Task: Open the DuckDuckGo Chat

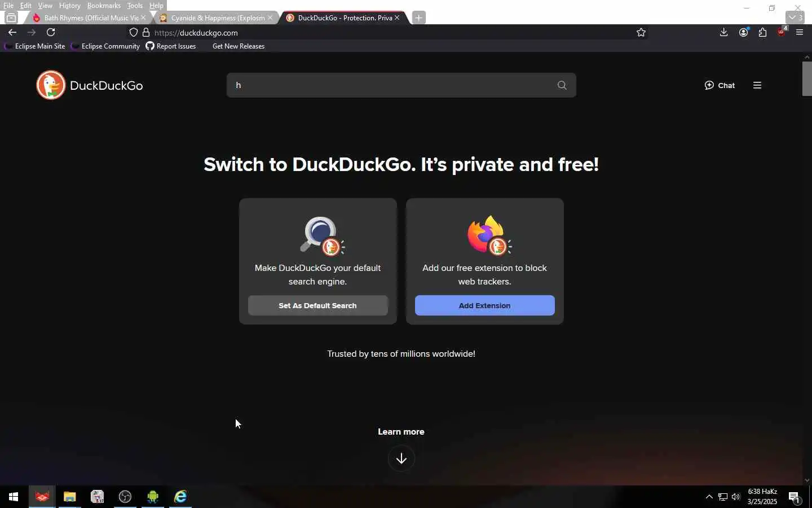Action: pyautogui.click(x=720, y=85)
